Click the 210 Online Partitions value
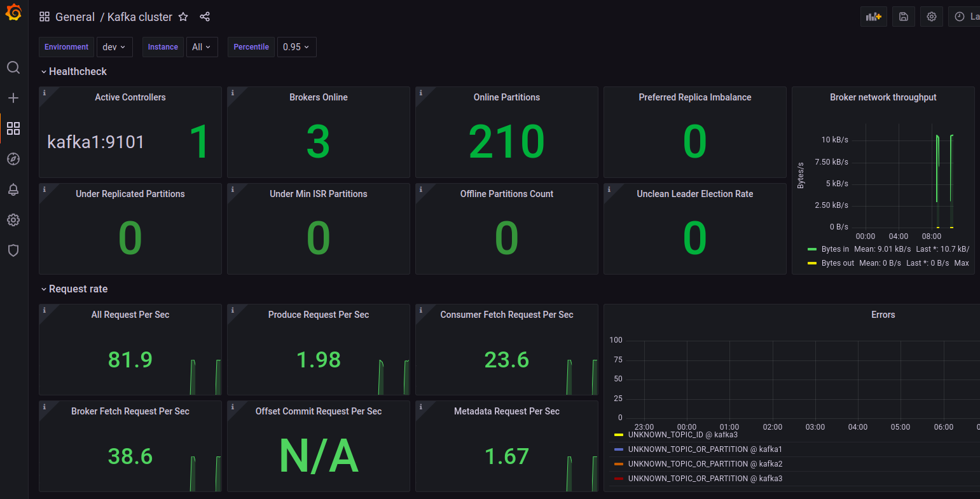 (507, 141)
